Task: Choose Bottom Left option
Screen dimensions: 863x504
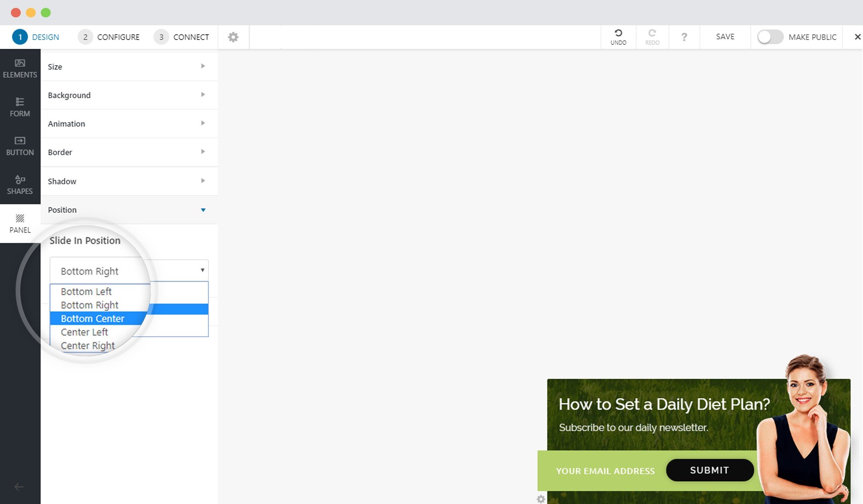Action: [x=129, y=292]
